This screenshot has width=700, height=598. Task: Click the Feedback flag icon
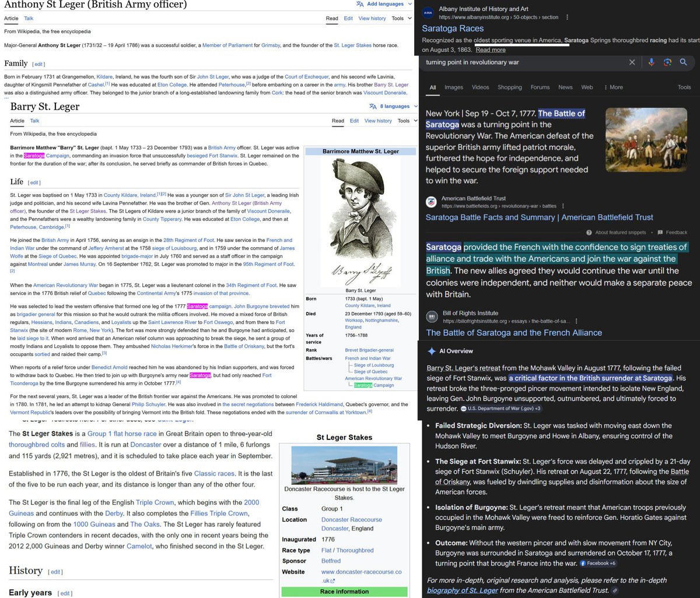tap(660, 233)
